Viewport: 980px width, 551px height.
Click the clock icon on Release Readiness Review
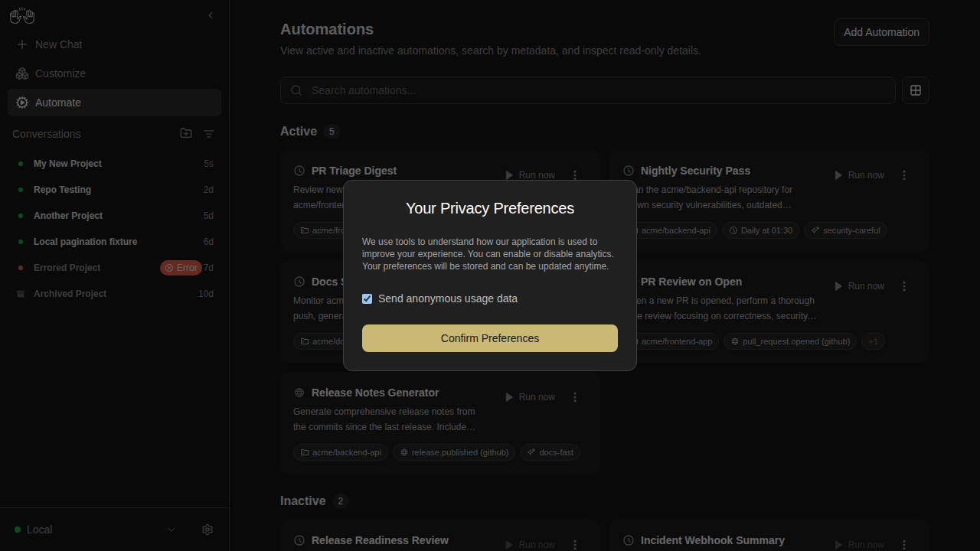pyautogui.click(x=299, y=540)
